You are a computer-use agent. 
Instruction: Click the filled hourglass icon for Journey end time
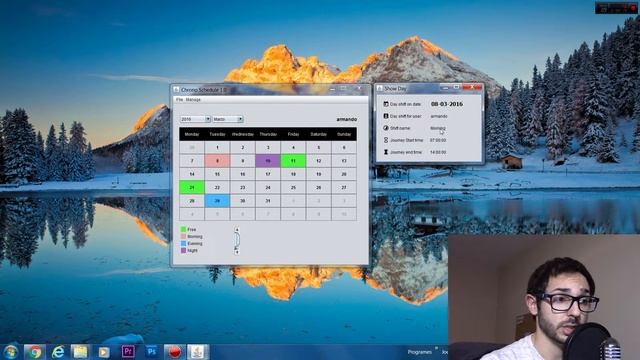[386, 152]
